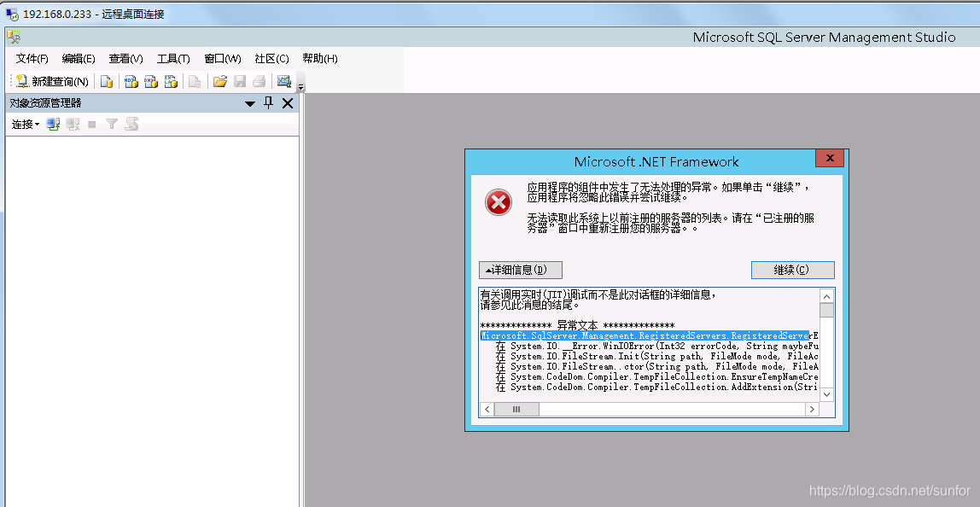Close the Microsoft .NET Framework dialog
980x507 pixels.
pos(830,158)
